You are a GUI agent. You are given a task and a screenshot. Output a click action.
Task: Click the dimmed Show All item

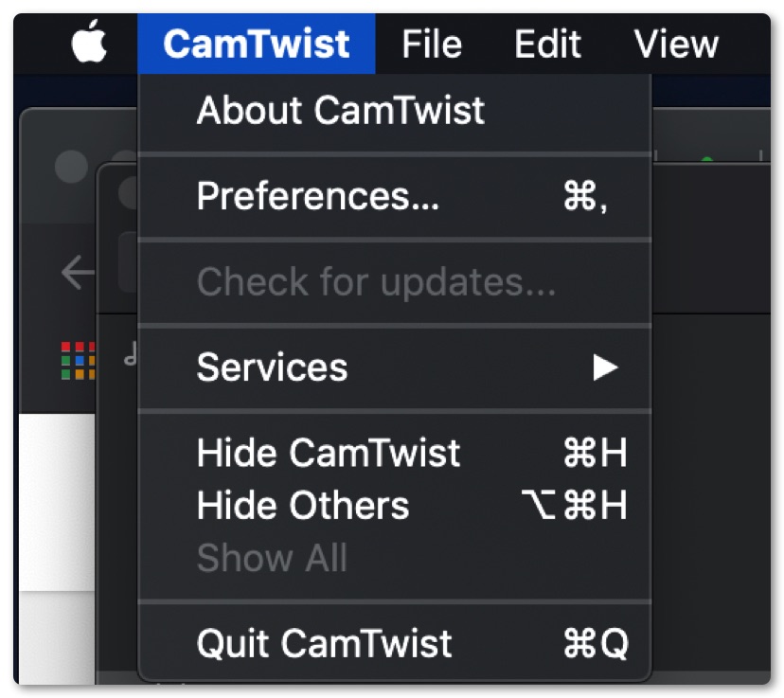pos(272,559)
